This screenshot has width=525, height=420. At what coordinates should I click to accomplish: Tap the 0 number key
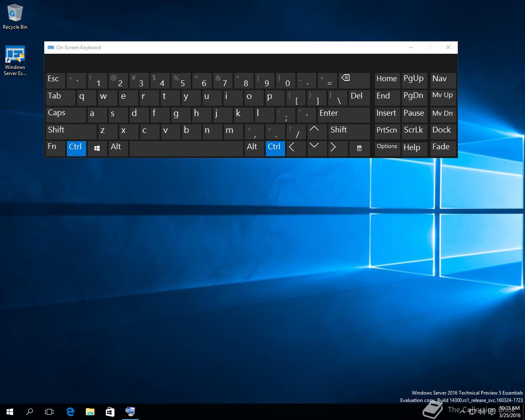tap(285, 81)
